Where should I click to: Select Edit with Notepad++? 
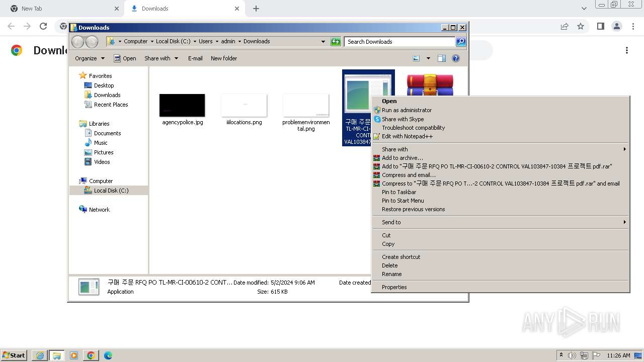(407, 136)
